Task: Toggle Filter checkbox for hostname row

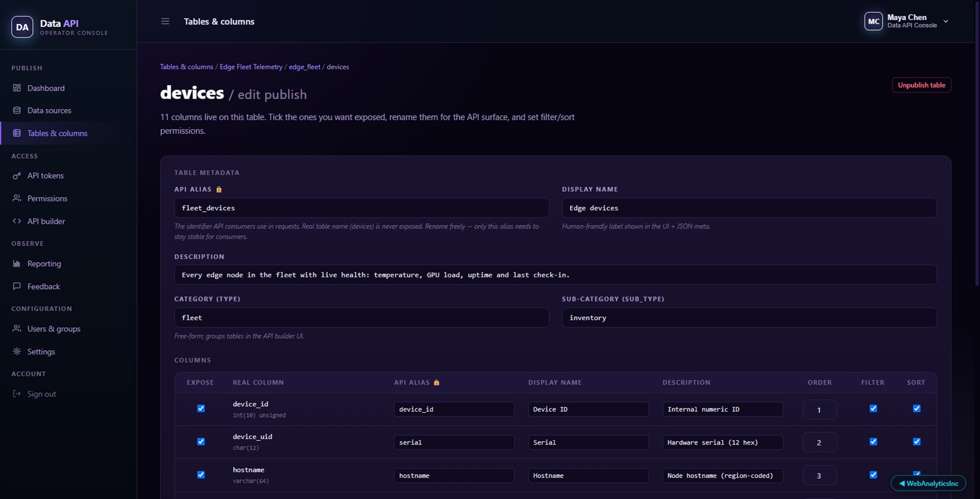Action: click(873, 475)
